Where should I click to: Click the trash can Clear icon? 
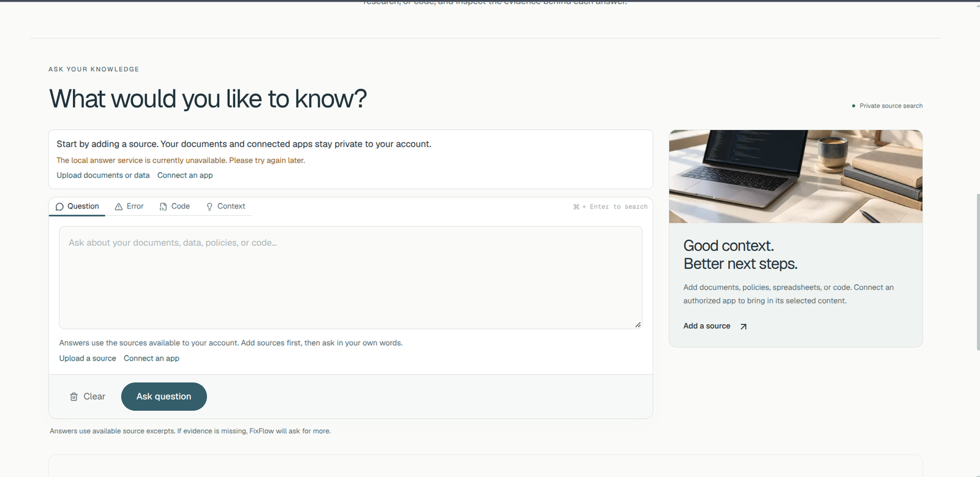pos(73,397)
